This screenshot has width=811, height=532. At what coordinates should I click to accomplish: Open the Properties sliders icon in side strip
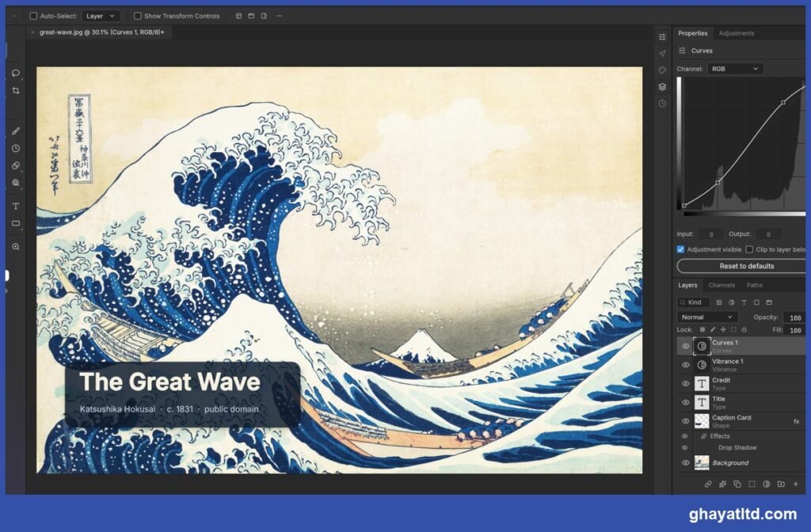(x=662, y=36)
